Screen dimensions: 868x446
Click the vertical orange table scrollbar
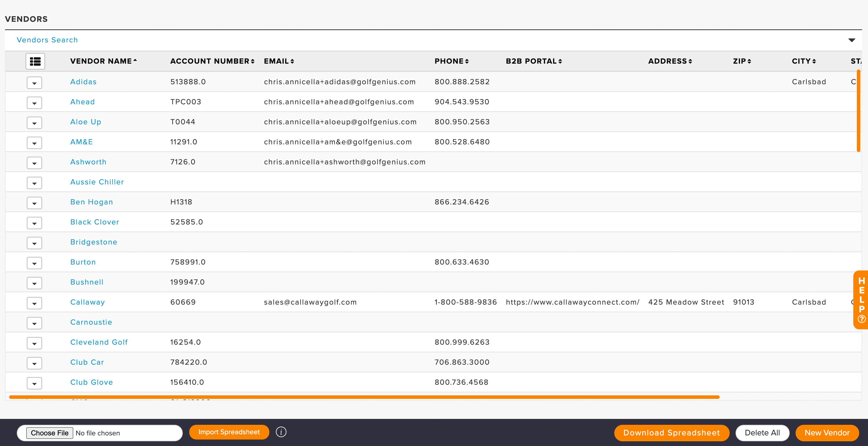859,110
